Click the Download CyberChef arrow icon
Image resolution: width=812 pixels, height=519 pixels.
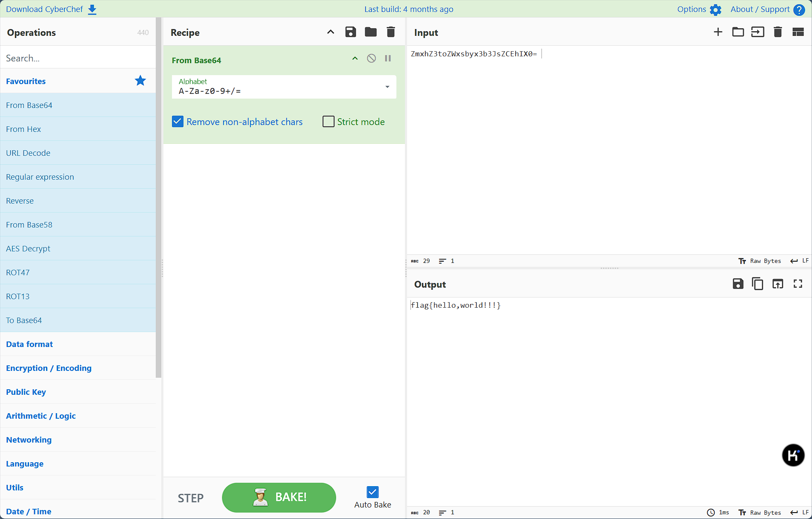click(92, 9)
